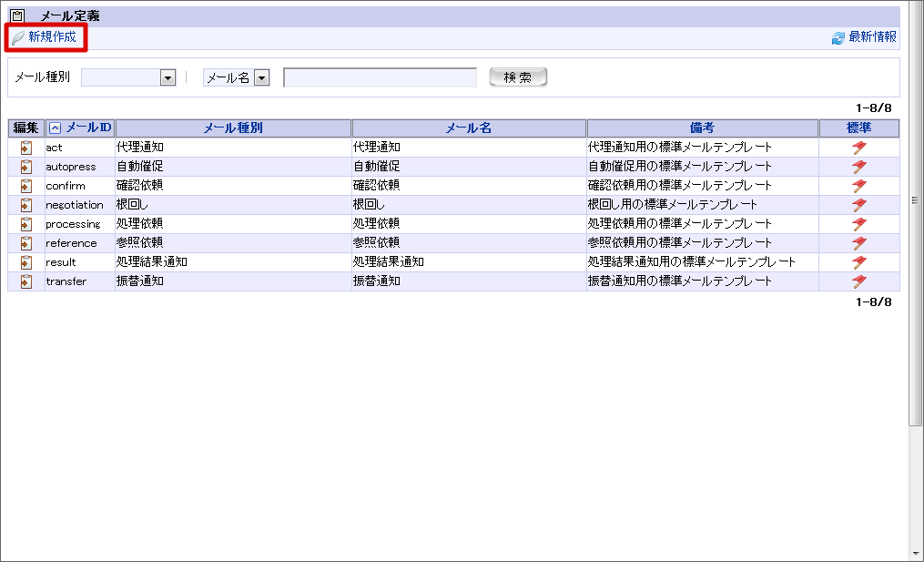
Task: Sort by 標準 column header
Action: tap(858, 128)
